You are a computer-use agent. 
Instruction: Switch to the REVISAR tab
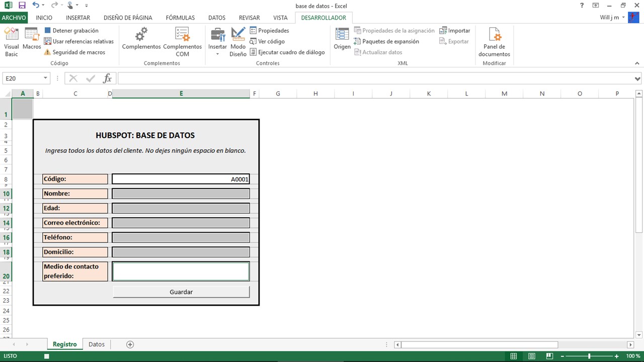click(x=250, y=18)
